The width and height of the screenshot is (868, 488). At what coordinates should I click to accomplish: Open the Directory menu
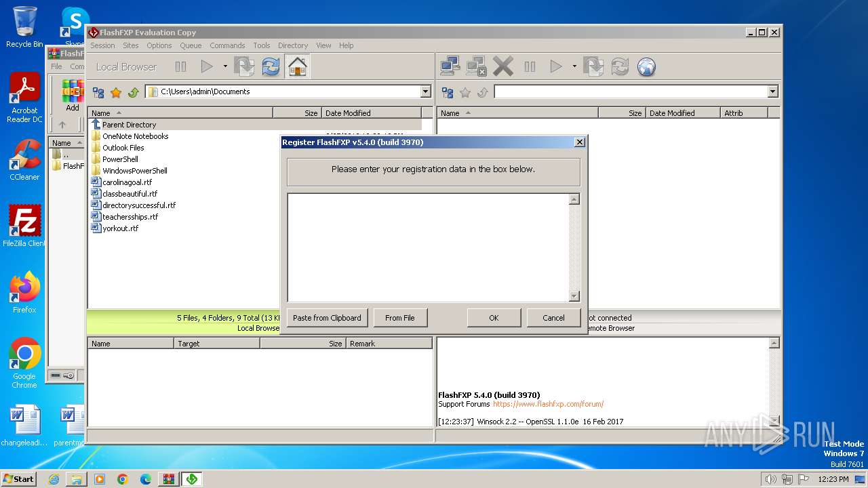pos(293,45)
